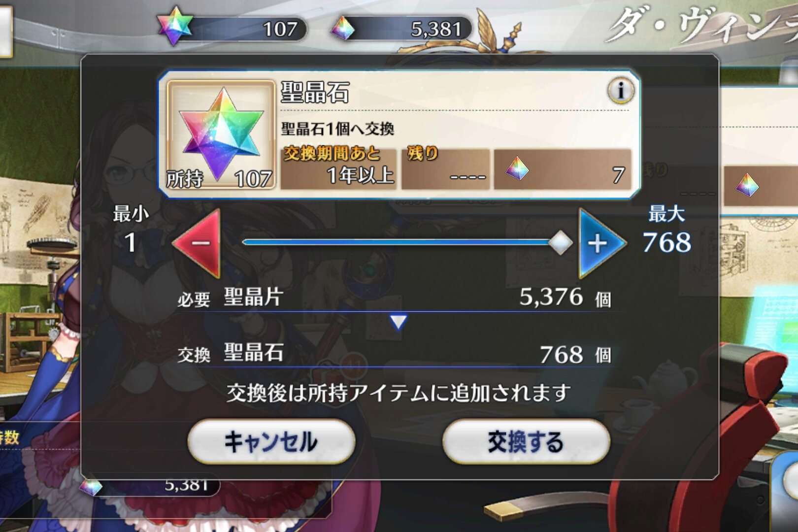
Task: Click the キャンセル button
Action: coord(271,442)
